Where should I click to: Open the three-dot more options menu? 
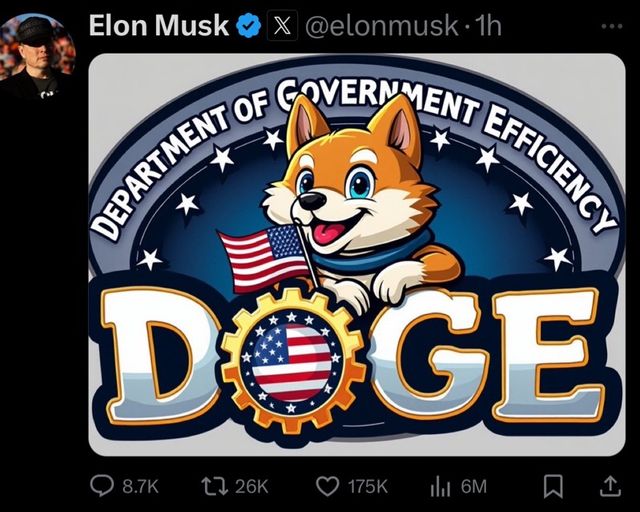(x=612, y=27)
